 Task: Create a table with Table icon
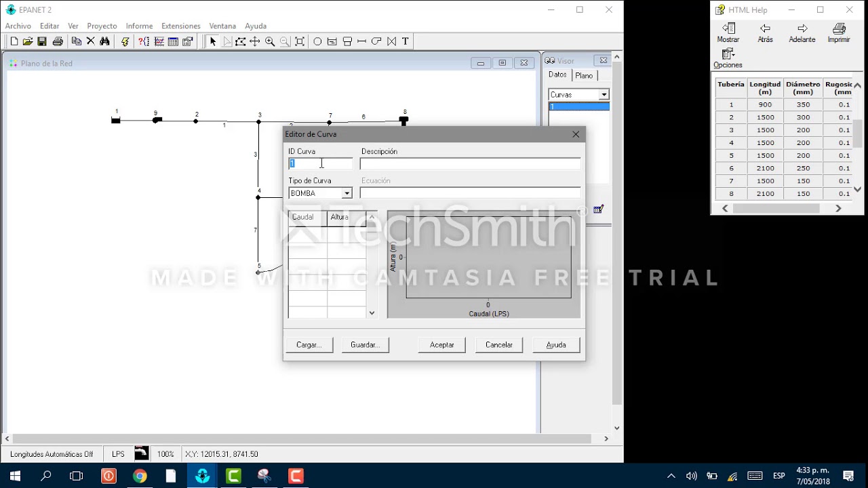[x=173, y=41]
